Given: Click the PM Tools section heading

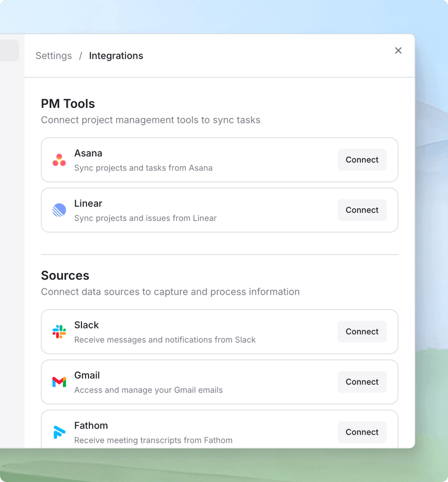Looking at the screenshot, I should click(x=67, y=104).
